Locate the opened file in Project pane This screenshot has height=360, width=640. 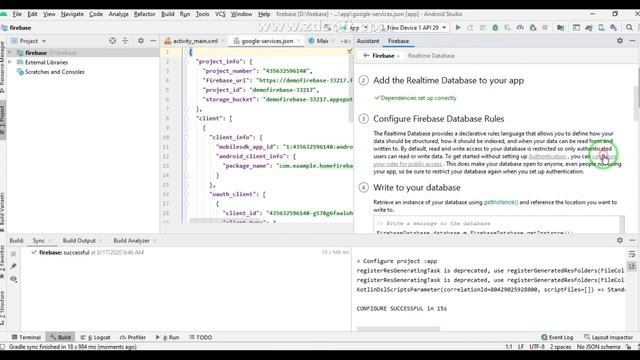112,41
